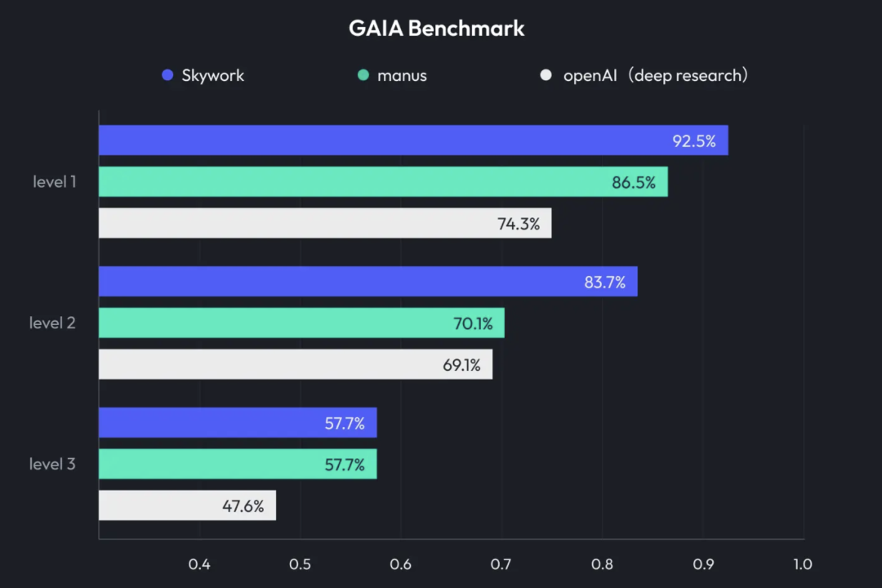Image resolution: width=882 pixels, height=588 pixels.
Task: Select the openAI (deep research) legend label
Action: point(656,75)
